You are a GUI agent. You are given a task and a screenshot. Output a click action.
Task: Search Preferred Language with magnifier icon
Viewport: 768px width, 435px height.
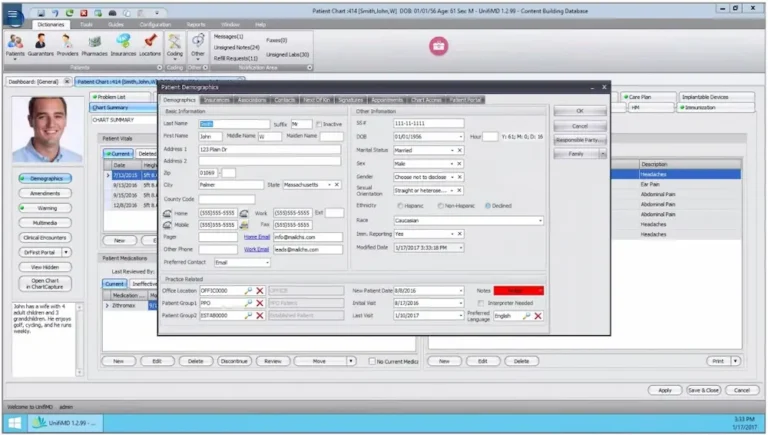(x=526, y=316)
